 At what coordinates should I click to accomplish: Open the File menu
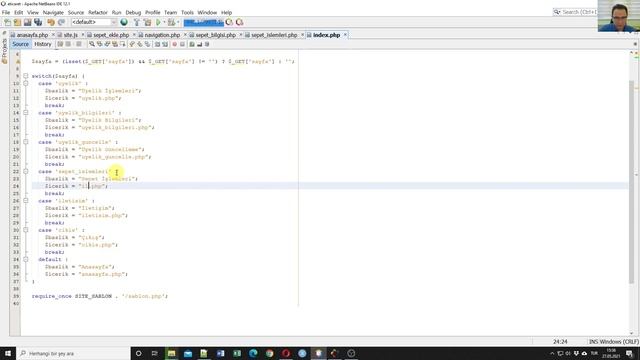pyautogui.click(x=6, y=13)
